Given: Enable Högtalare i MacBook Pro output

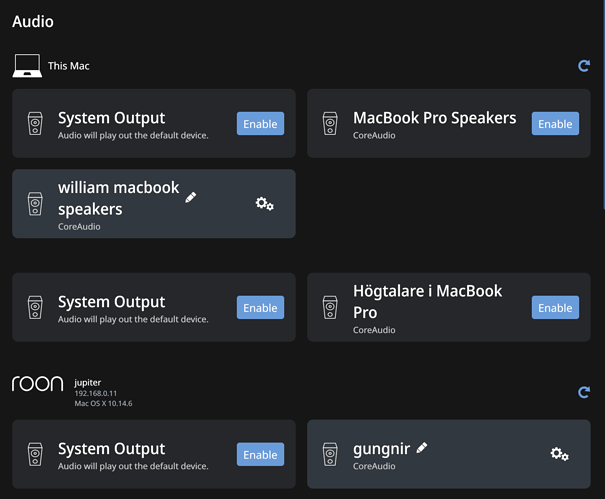Looking at the screenshot, I should (x=555, y=307).
